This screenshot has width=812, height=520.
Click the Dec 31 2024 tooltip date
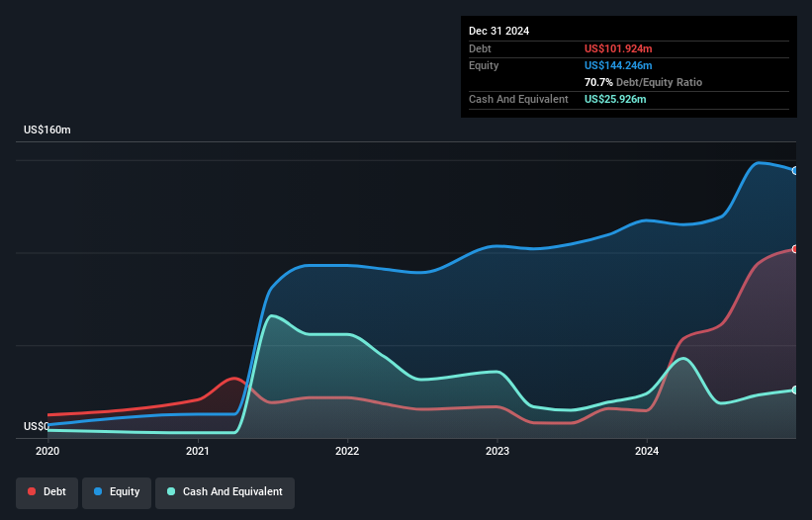click(x=498, y=31)
